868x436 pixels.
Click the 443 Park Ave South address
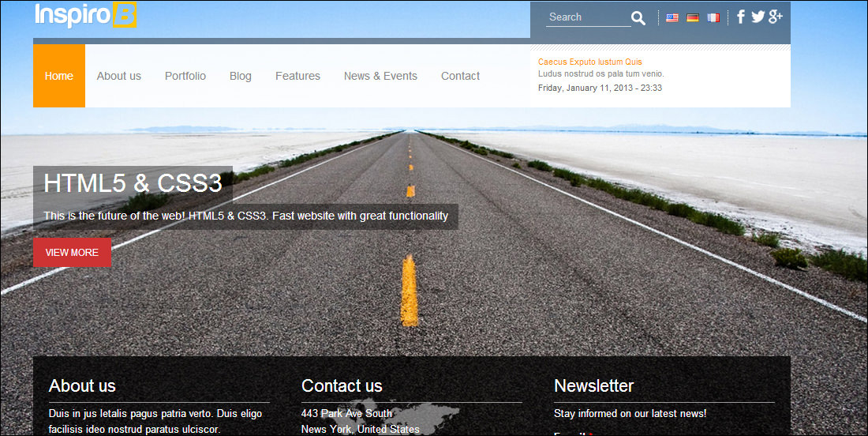click(x=346, y=413)
